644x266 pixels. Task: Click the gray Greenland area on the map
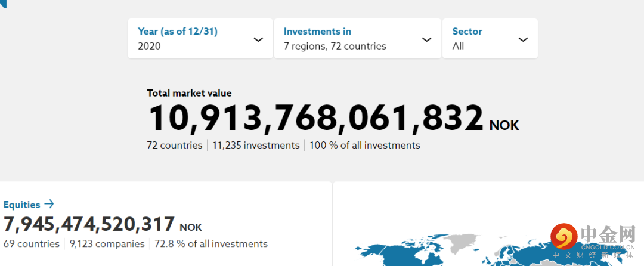point(462,240)
